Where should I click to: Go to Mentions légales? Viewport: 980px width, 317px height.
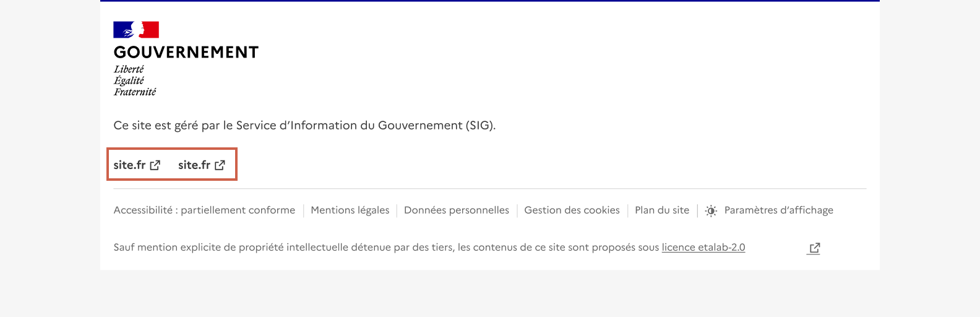[350, 211]
